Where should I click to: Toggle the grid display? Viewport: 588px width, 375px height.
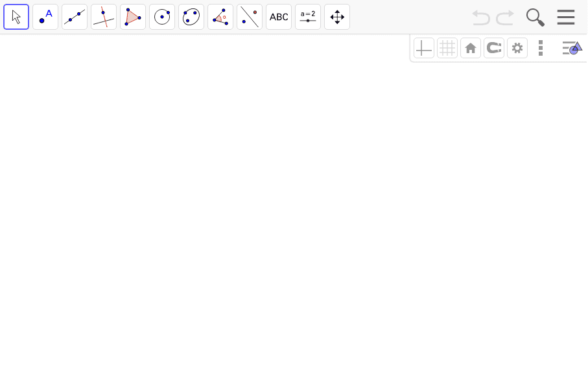click(x=447, y=48)
